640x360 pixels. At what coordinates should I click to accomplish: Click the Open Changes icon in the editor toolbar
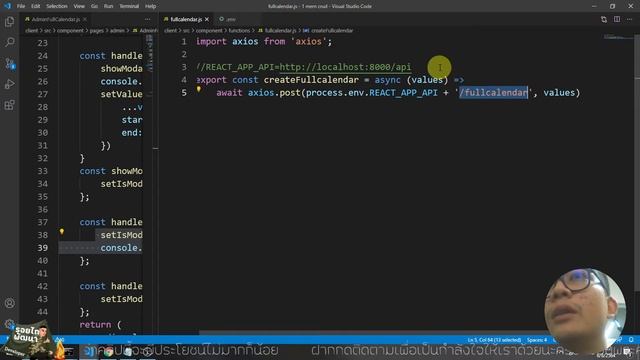click(x=604, y=19)
